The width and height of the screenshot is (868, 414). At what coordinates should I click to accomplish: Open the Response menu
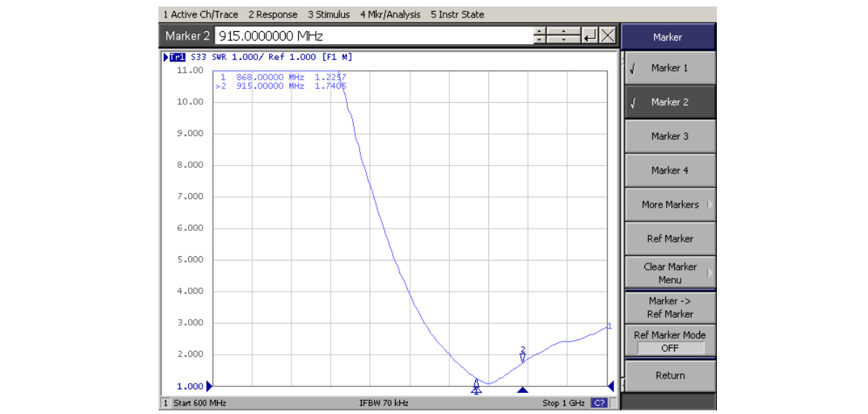[x=273, y=14]
